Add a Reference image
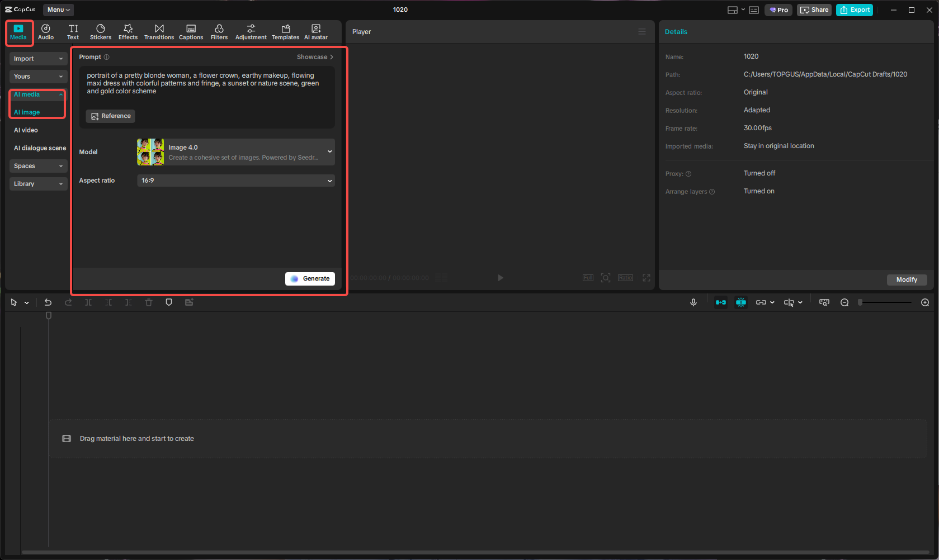 (110, 116)
